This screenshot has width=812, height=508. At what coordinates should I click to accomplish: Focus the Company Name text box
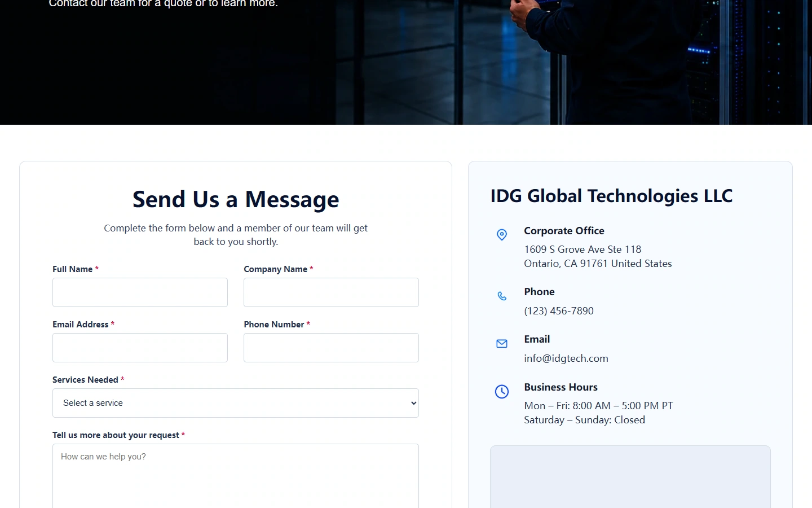point(331,292)
